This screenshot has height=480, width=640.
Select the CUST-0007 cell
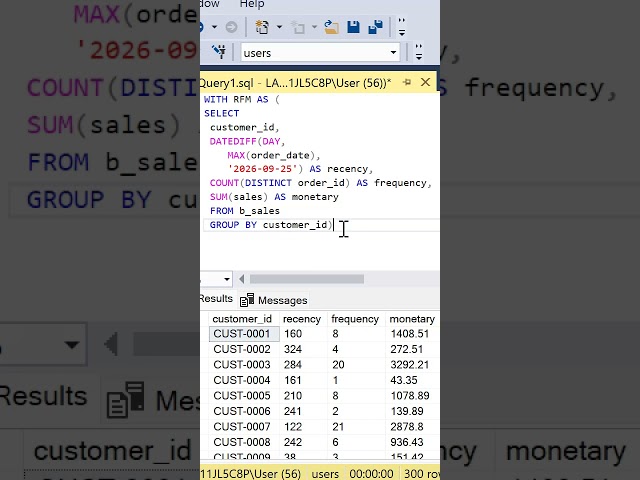[x=244, y=427]
